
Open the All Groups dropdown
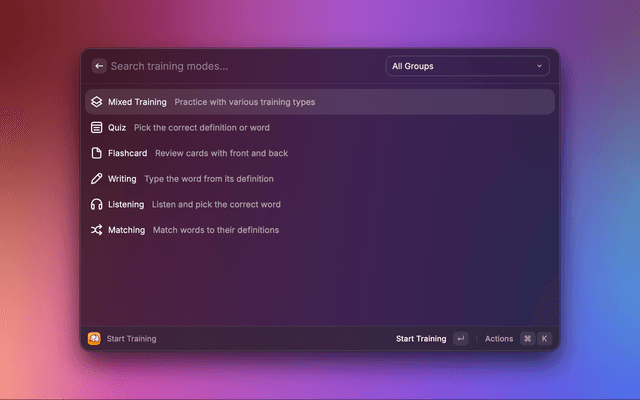[x=466, y=66]
